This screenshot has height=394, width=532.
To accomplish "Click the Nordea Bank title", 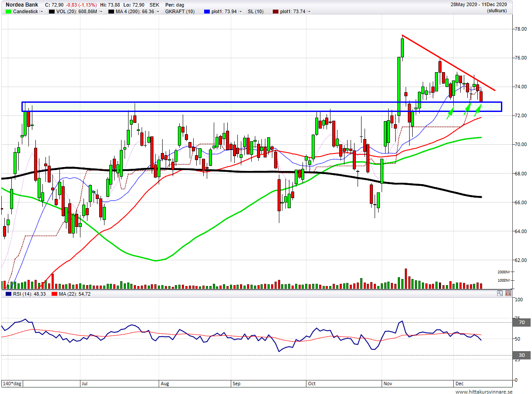I will point(22,4).
